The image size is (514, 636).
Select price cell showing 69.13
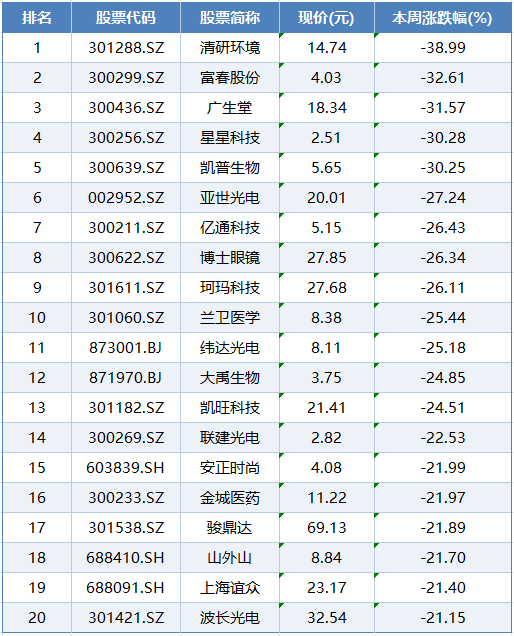(327, 528)
